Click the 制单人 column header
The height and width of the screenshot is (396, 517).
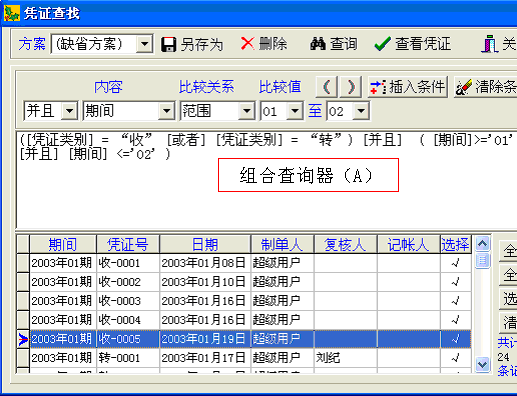[x=282, y=244]
